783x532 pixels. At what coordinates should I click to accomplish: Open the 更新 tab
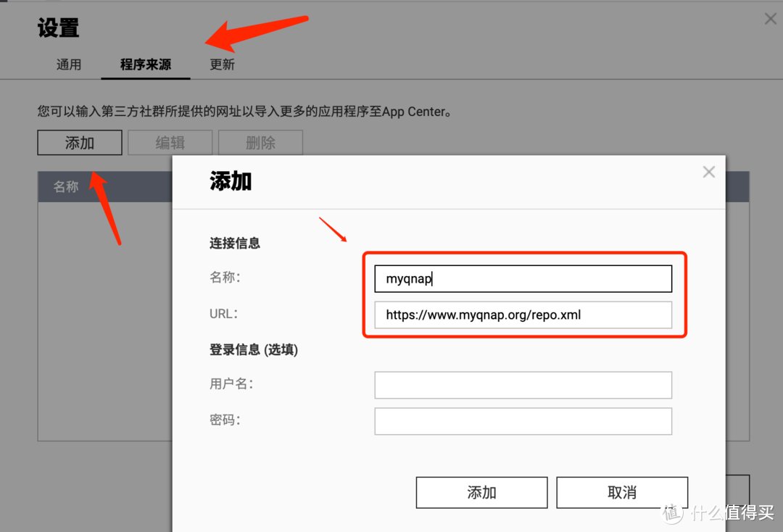coord(222,65)
